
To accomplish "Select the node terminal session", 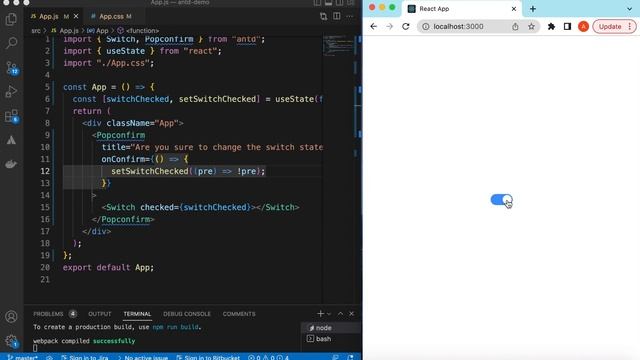I will 331,328.
